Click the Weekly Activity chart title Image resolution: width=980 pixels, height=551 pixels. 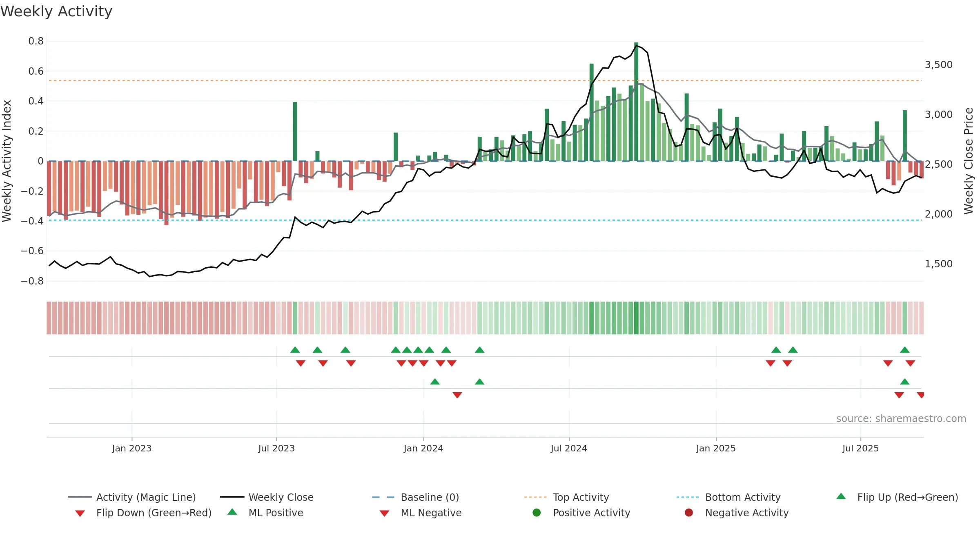tap(56, 11)
